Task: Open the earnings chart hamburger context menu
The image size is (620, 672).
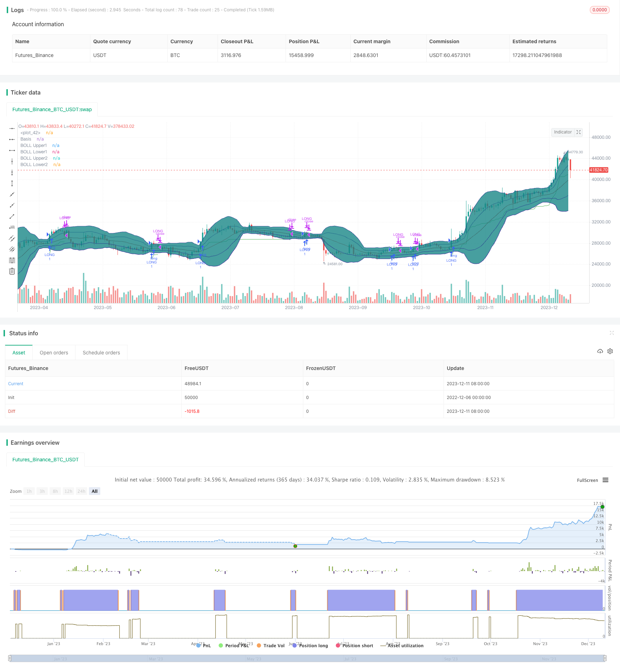Action: click(x=605, y=480)
